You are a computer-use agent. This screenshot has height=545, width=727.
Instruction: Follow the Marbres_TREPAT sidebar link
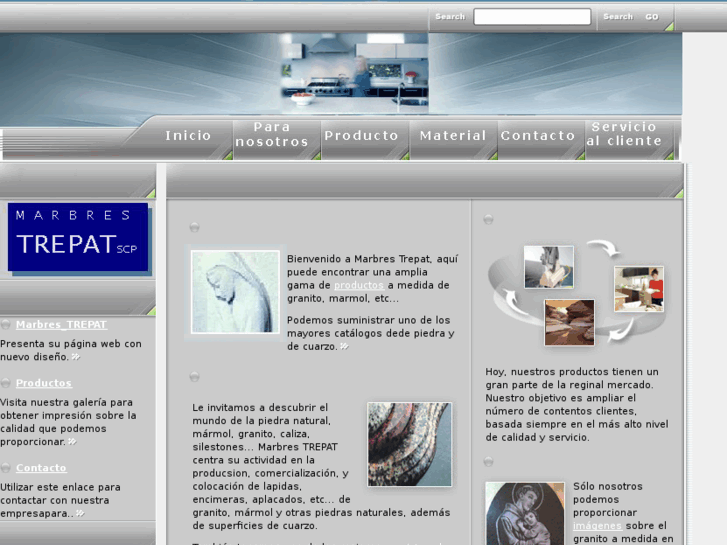62,325
